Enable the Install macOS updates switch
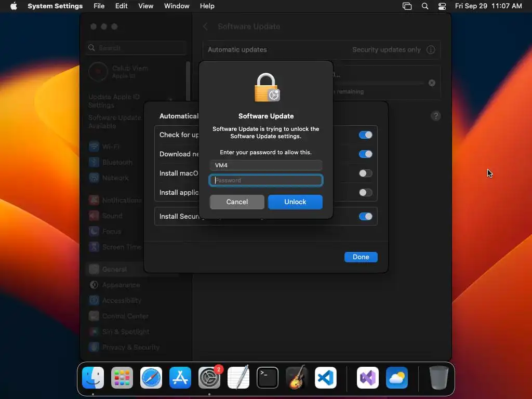The height and width of the screenshot is (399, 532). point(365,174)
